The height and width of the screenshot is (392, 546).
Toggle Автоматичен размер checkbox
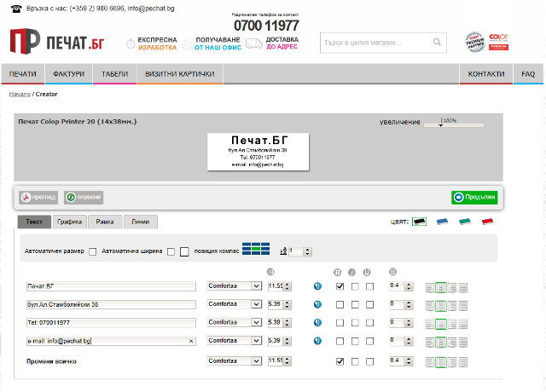pos(93,251)
